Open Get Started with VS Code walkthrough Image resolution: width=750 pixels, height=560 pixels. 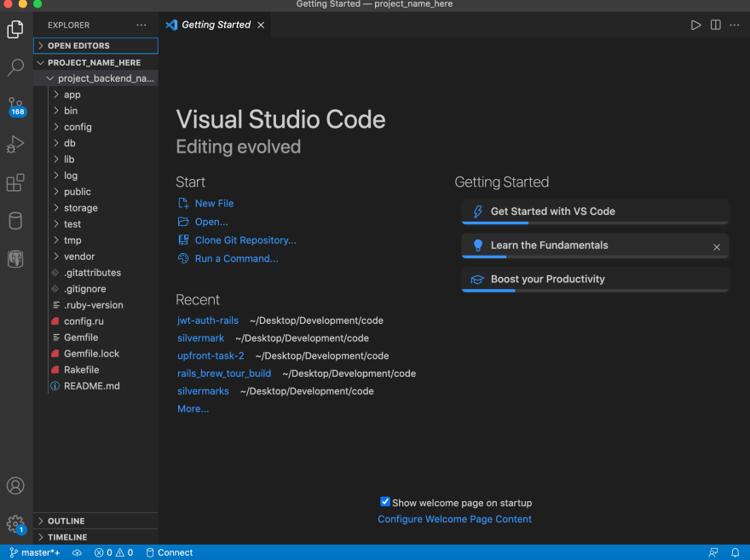595,212
